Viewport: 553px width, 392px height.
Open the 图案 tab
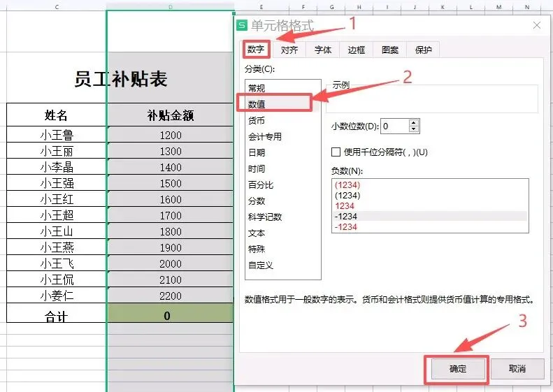point(389,50)
